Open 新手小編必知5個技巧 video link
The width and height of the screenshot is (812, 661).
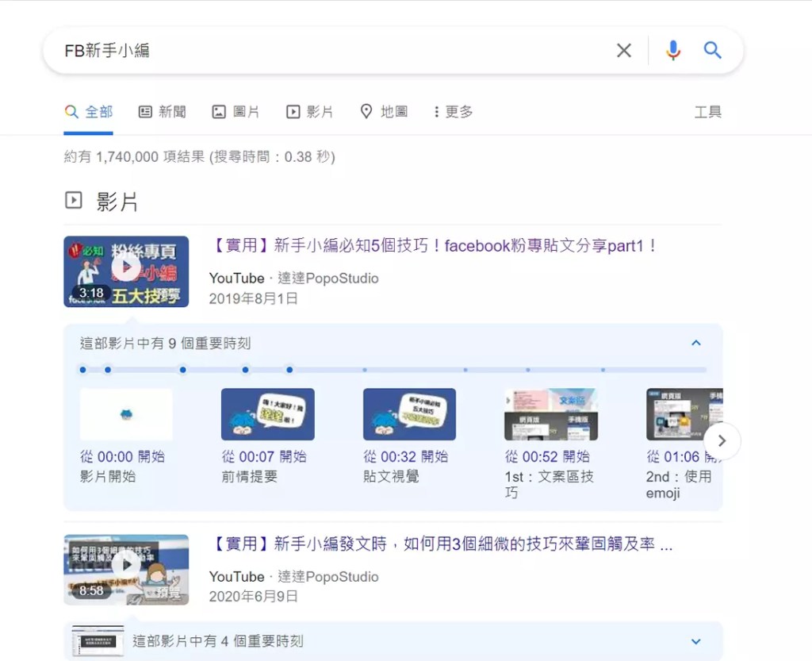coord(435,246)
